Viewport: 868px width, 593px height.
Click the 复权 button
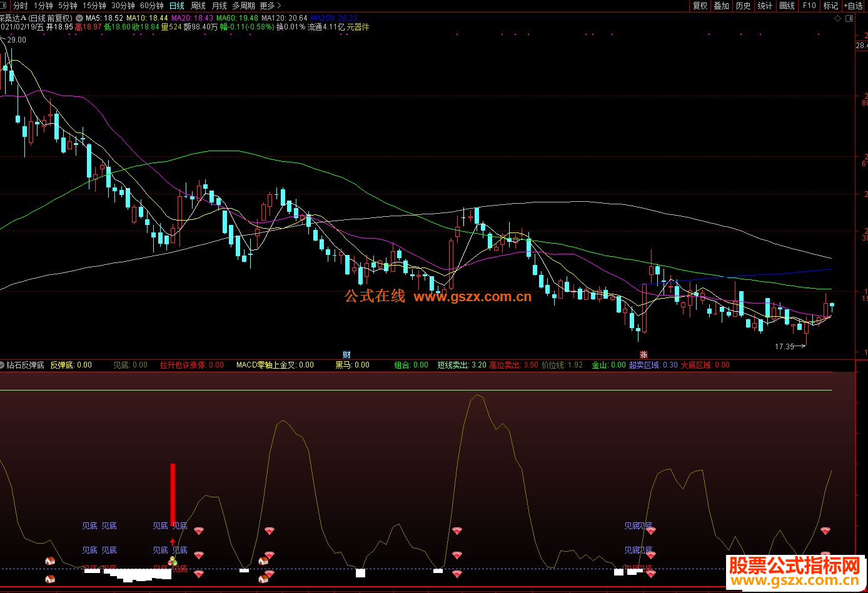pos(700,6)
